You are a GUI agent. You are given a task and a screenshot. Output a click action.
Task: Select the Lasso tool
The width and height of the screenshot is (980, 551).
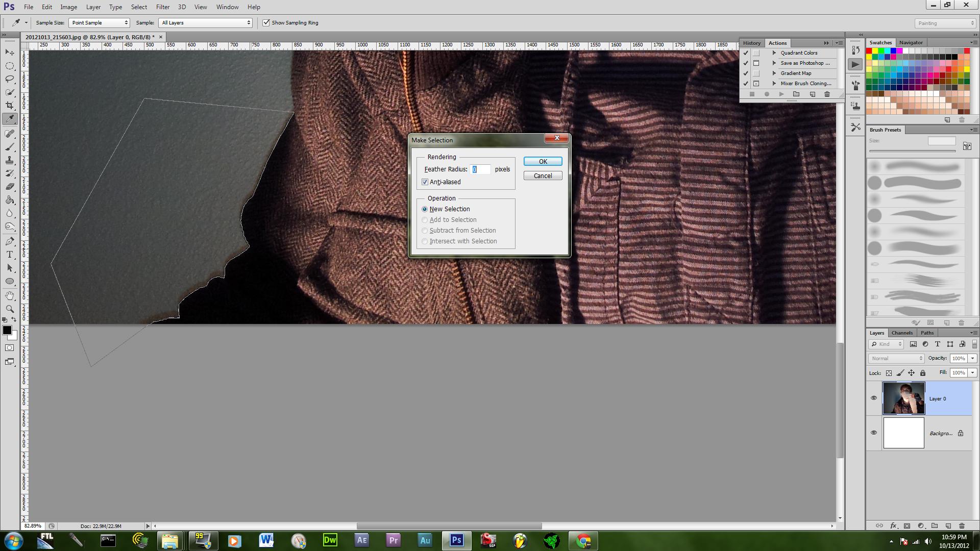coord(10,79)
